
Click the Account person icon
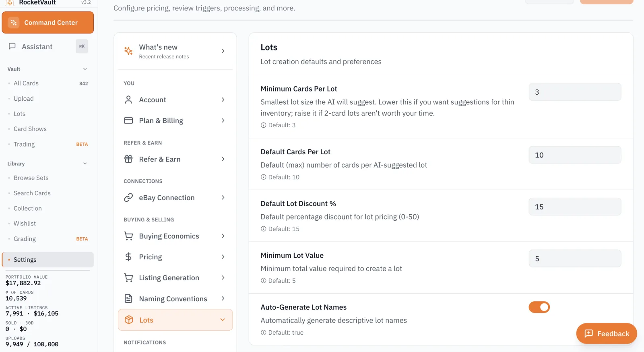[128, 99]
